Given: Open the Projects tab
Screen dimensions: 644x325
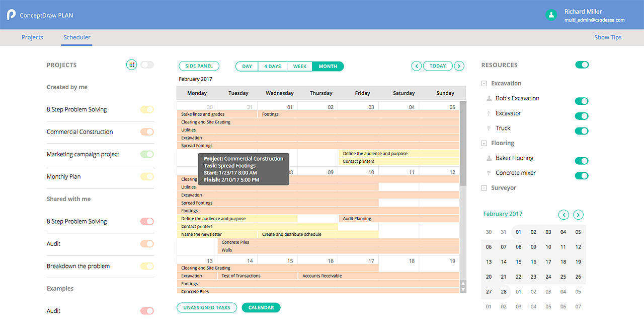Looking at the screenshot, I should tap(32, 37).
